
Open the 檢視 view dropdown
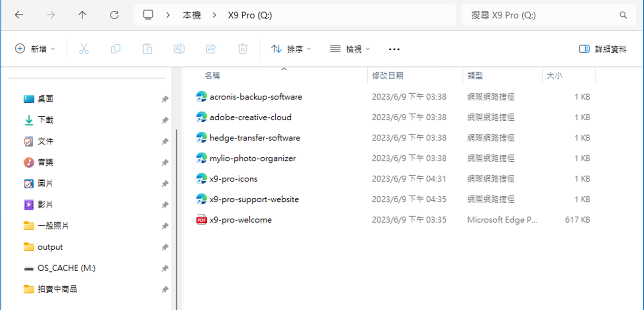(x=350, y=49)
